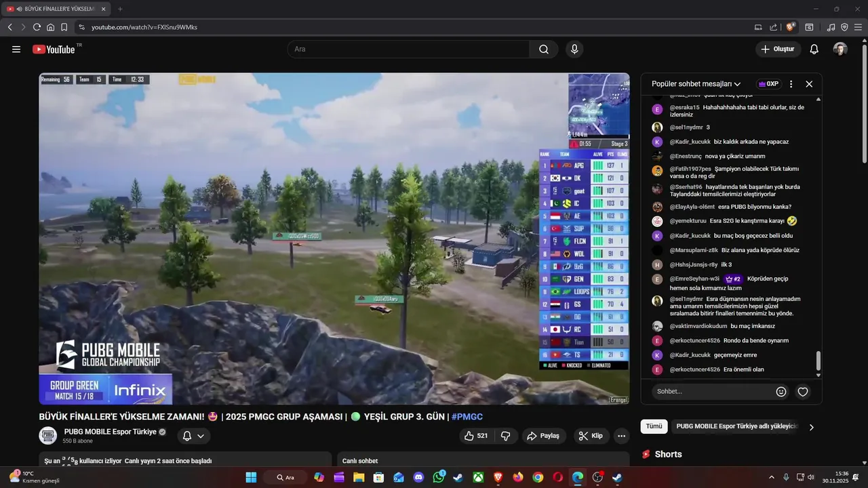
Task: Open File Explorer from the taskbar
Action: pyautogui.click(x=359, y=477)
